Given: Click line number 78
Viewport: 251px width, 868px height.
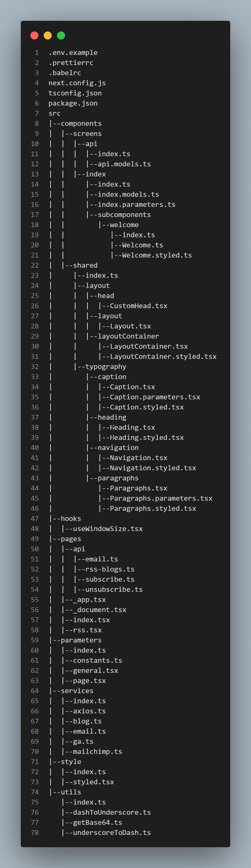Looking at the screenshot, I should click(x=35, y=832).
